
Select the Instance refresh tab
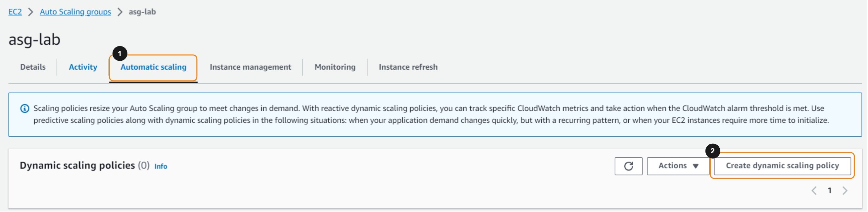click(408, 67)
